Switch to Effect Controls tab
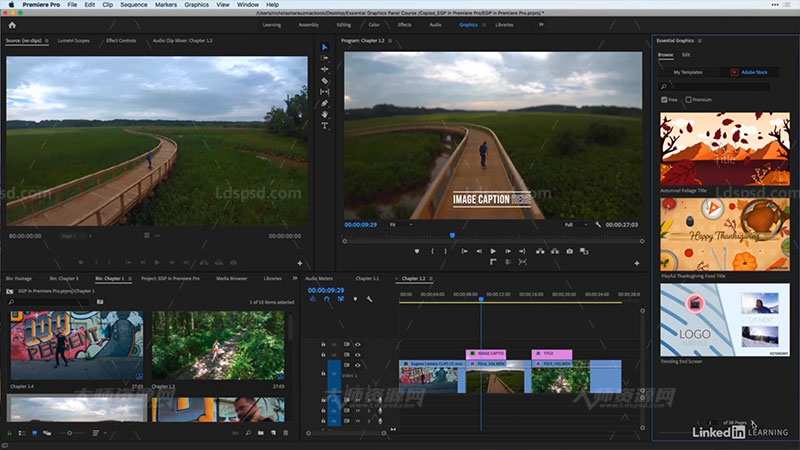Viewport: 800px width, 450px height. pos(121,40)
